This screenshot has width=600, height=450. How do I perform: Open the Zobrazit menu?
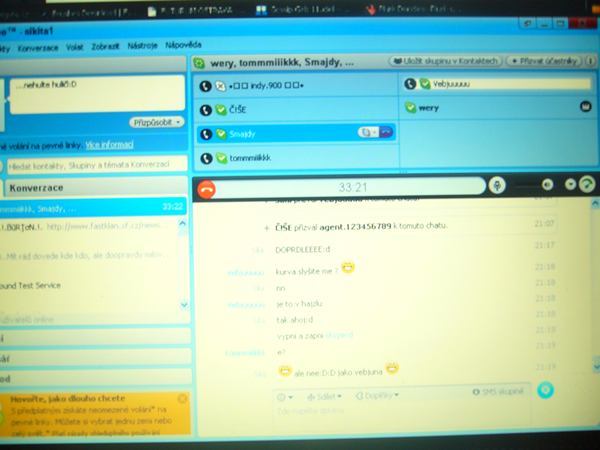[105, 47]
